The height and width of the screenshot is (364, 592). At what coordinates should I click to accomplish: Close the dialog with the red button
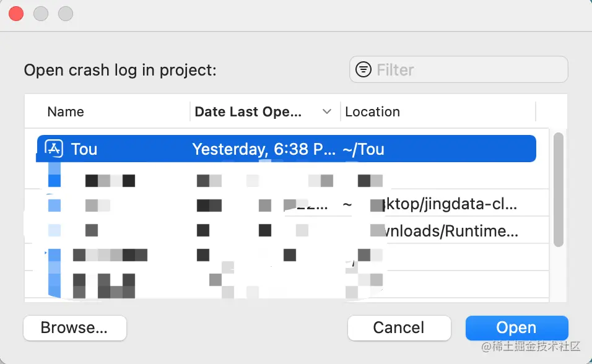(16, 13)
